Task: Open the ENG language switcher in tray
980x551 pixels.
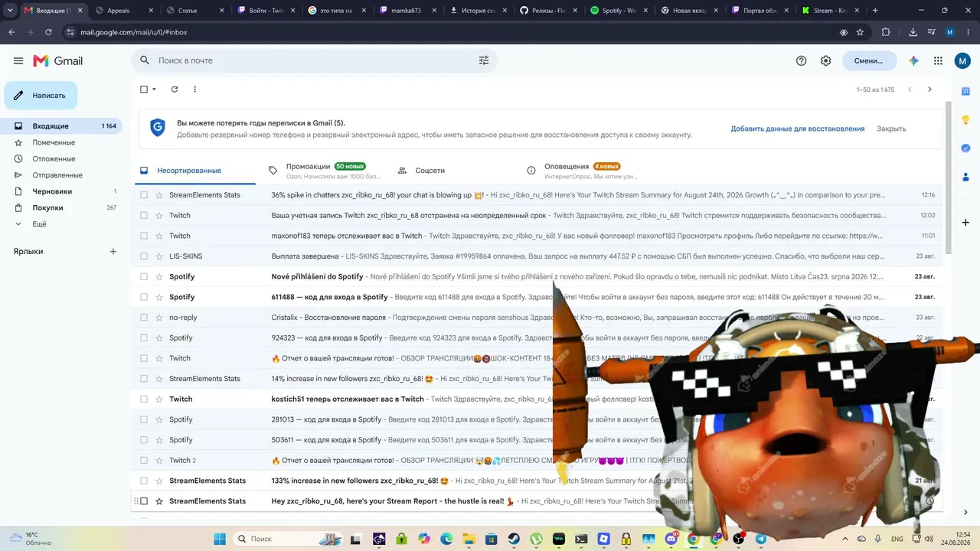Action: click(897, 539)
